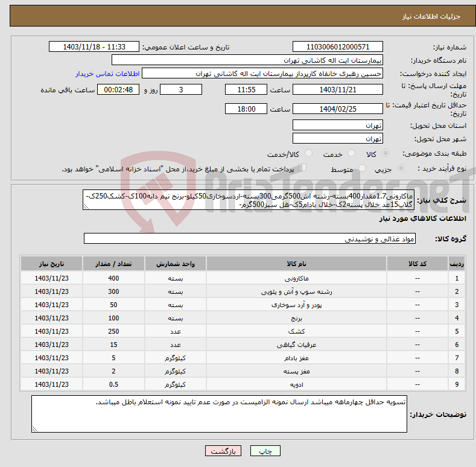Select the عرقیات گیاهی item cell
The image size is (476, 467).
pyautogui.click(x=296, y=345)
